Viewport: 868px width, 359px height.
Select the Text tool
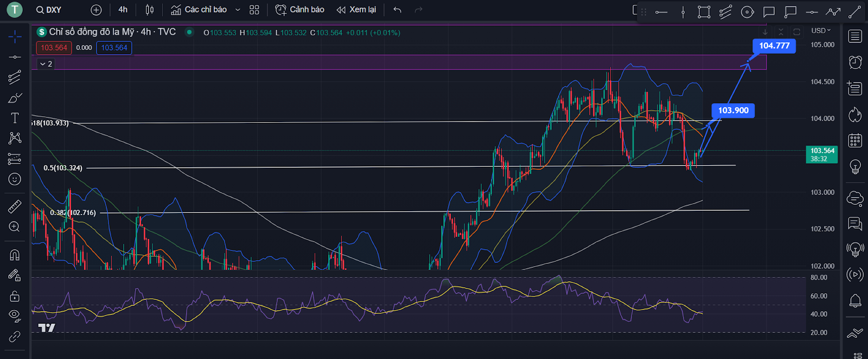click(15, 118)
